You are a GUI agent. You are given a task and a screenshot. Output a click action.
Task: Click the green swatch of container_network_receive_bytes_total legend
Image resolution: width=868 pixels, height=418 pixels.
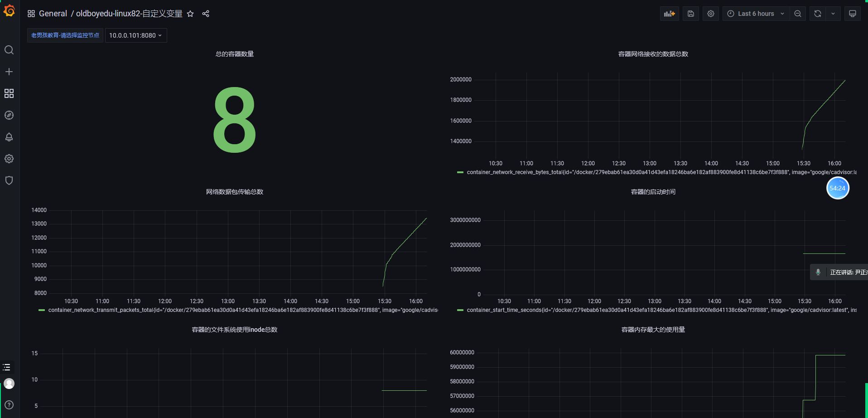[460, 172]
